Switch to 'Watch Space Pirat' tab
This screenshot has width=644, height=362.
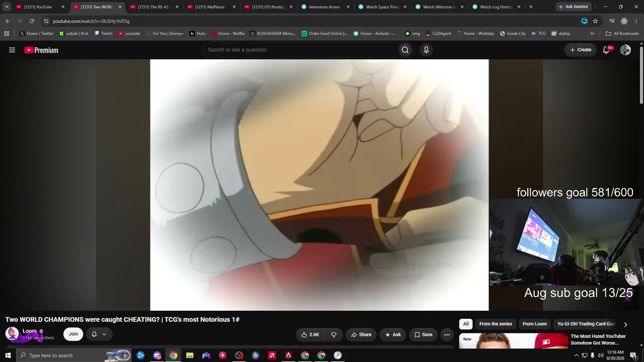(381, 7)
